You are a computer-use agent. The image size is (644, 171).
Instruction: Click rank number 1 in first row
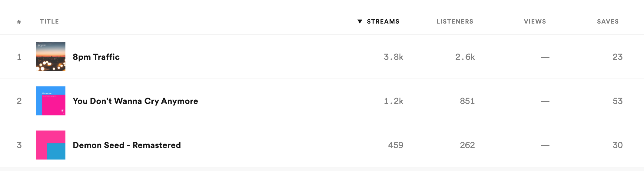coord(19,57)
